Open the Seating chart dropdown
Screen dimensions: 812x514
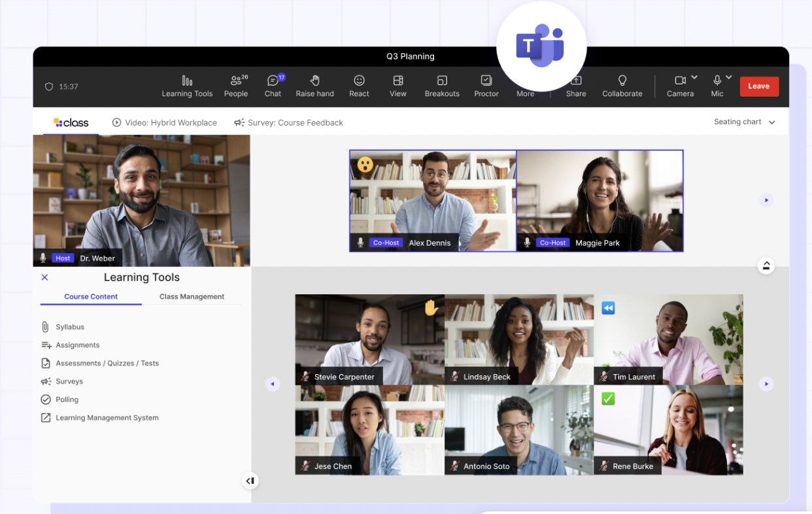745,122
